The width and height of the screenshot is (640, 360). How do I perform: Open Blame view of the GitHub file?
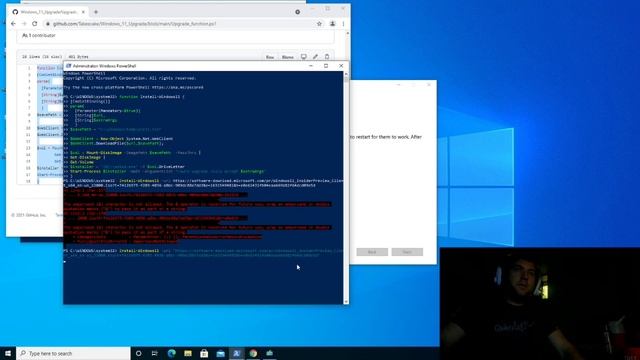(287, 57)
